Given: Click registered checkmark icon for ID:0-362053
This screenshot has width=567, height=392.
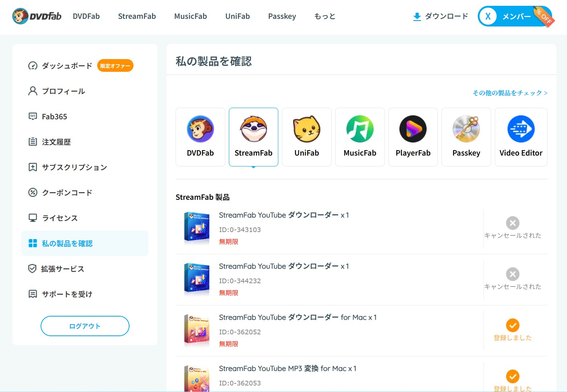Looking at the screenshot, I should [x=513, y=376].
